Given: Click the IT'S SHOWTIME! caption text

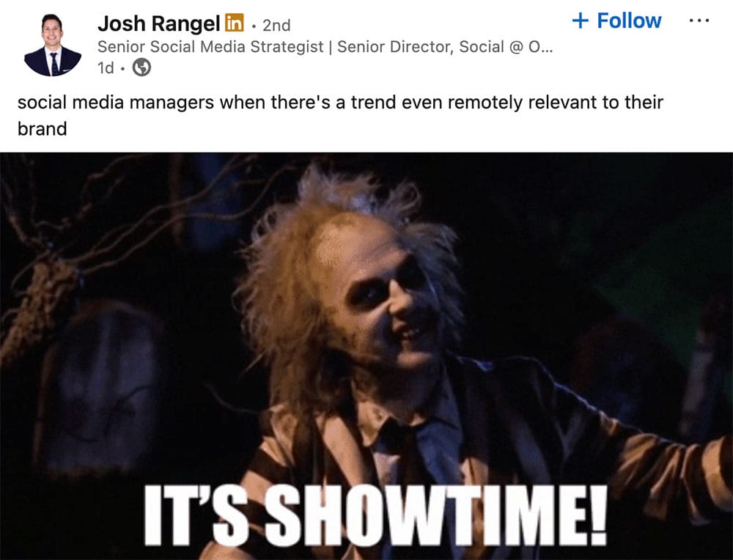Looking at the screenshot, I should tap(375, 515).
